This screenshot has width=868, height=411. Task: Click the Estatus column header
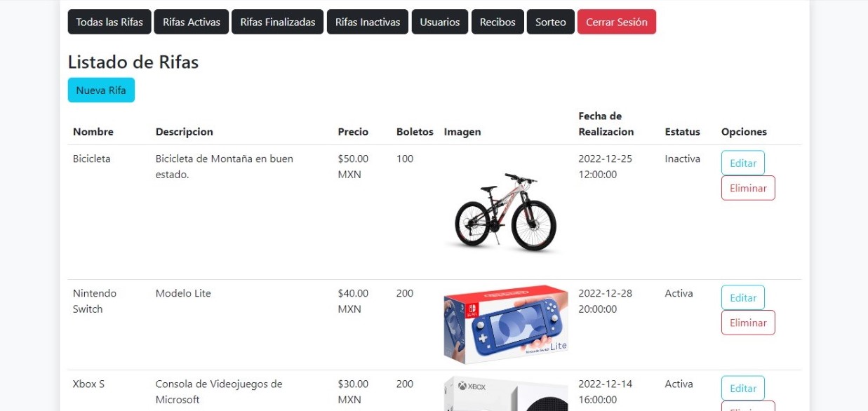coord(682,132)
